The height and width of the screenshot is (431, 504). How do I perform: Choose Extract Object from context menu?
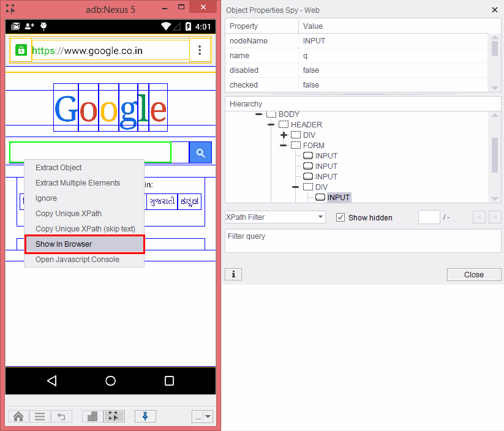(x=59, y=168)
